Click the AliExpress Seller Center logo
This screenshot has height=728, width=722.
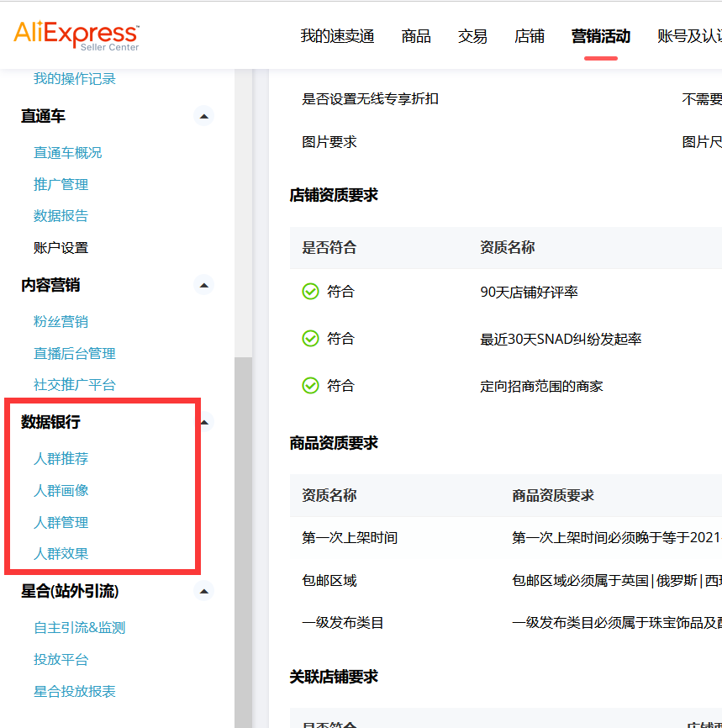[76, 35]
